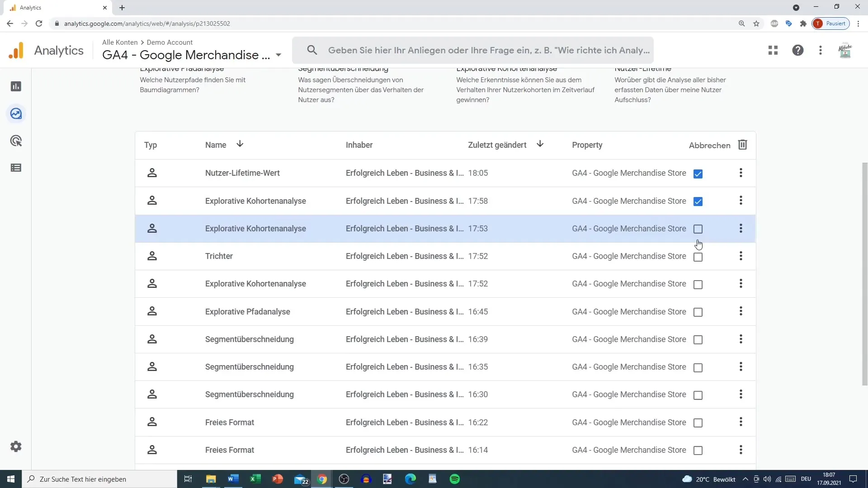Open the weather widget showing 20°C Bewölkt
This screenshot has height=488, width=868.
(708, 479)
